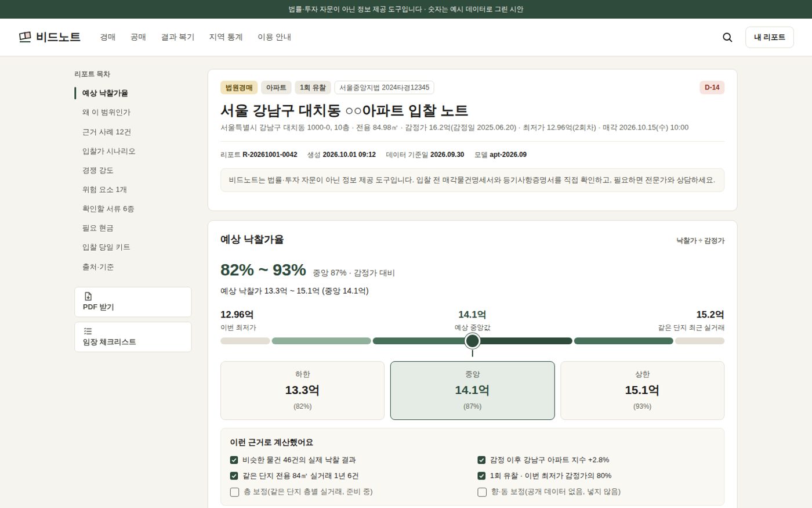Click the median marker on range bar
The image size is (812, 508).
coord(472,341)
